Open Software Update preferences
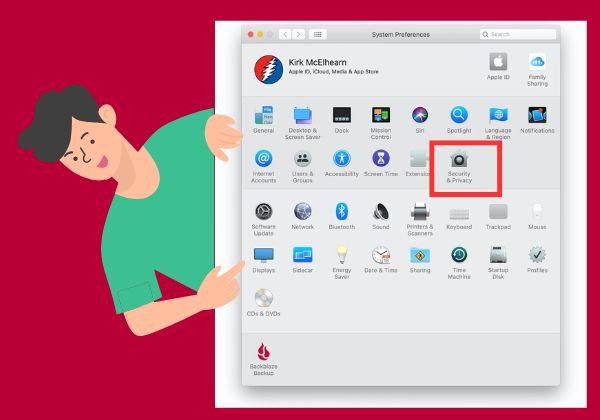Image resolution: width=600 pixels, height=420 pixels. pos(264,219)
